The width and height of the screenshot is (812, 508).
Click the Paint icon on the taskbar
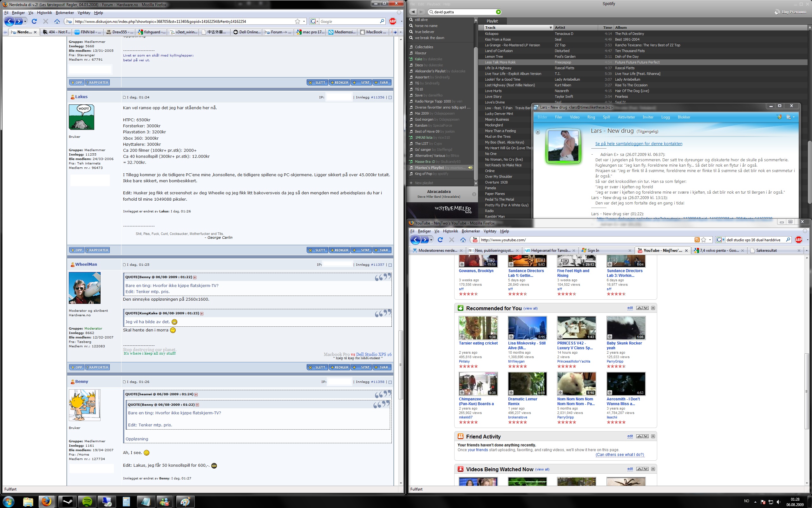[185, 502]
